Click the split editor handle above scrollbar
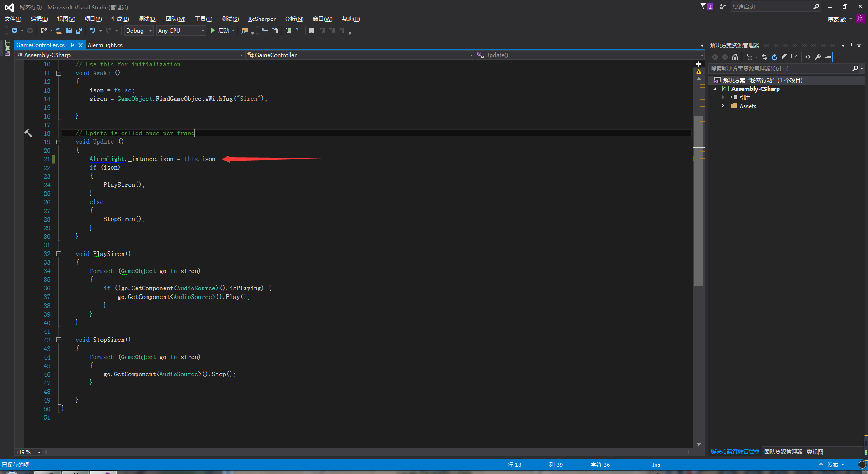 pos(698,64)
